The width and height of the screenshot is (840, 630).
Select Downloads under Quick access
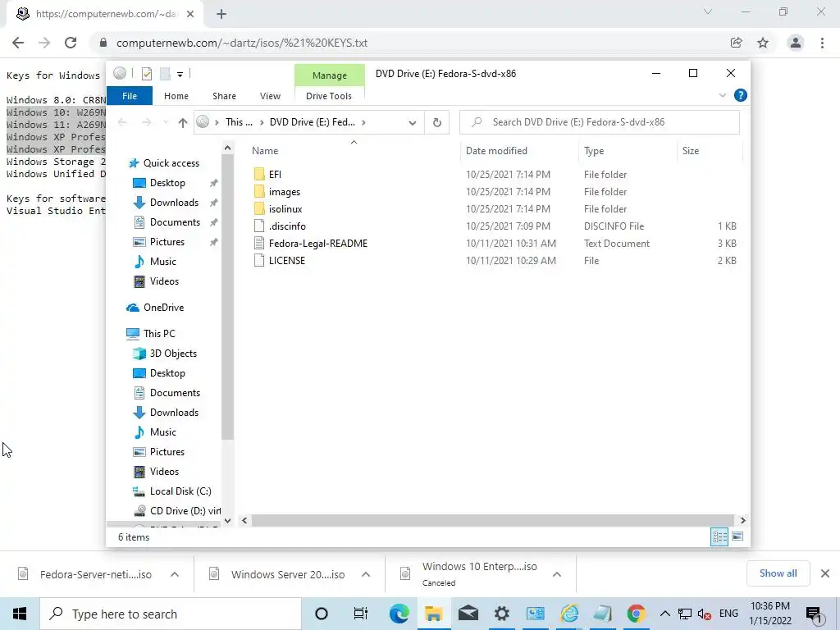174,203
